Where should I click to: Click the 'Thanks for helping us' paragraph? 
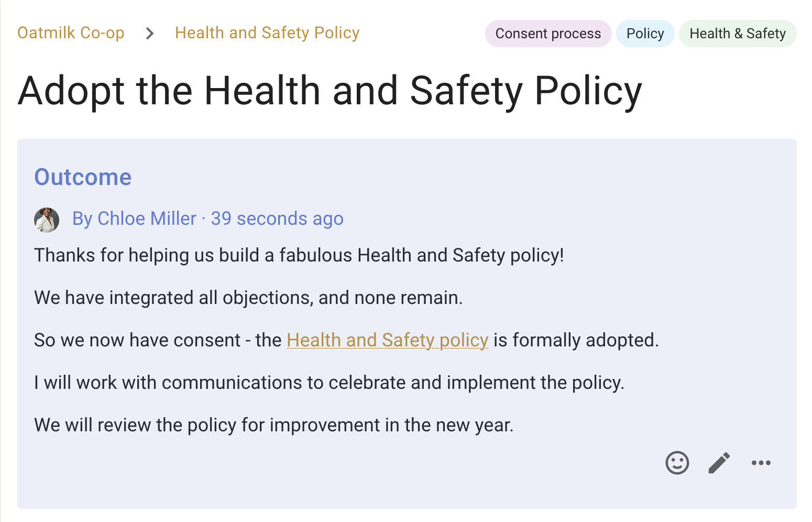(x=299, y=255)
